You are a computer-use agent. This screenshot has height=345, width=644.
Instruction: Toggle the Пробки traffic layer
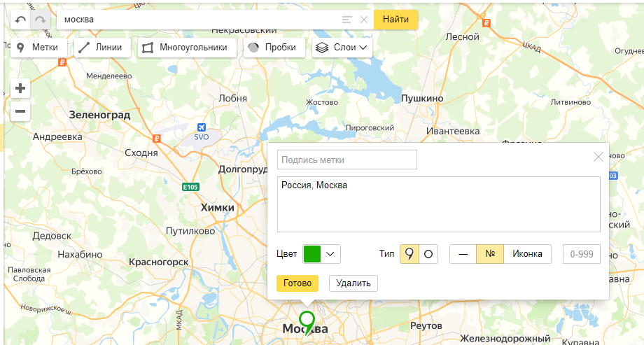pos(274,48)
